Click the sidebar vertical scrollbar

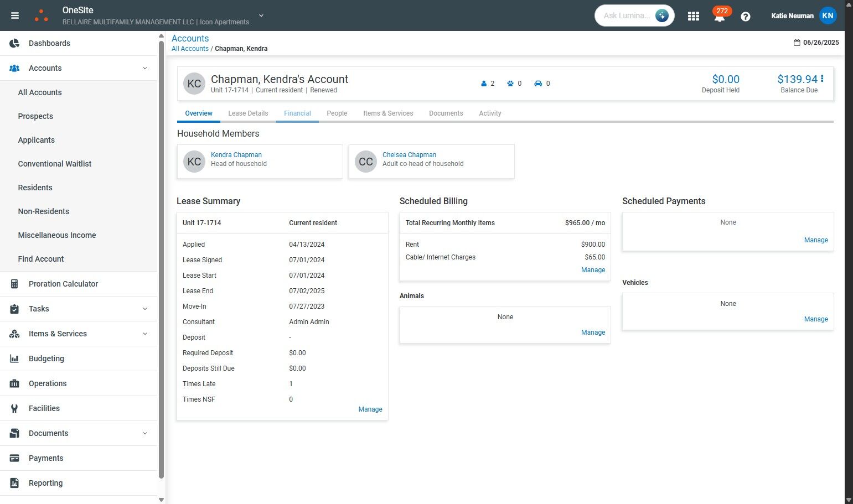click(161, 259)
